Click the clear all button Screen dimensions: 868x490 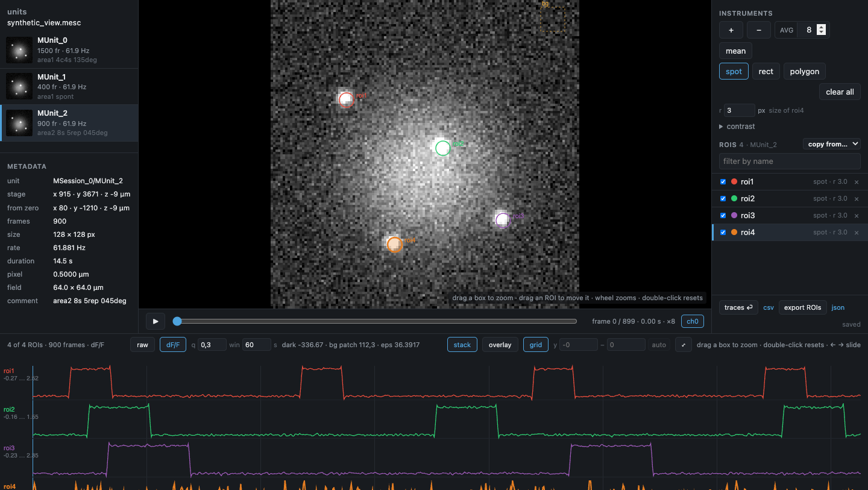[x=840, y=92]
